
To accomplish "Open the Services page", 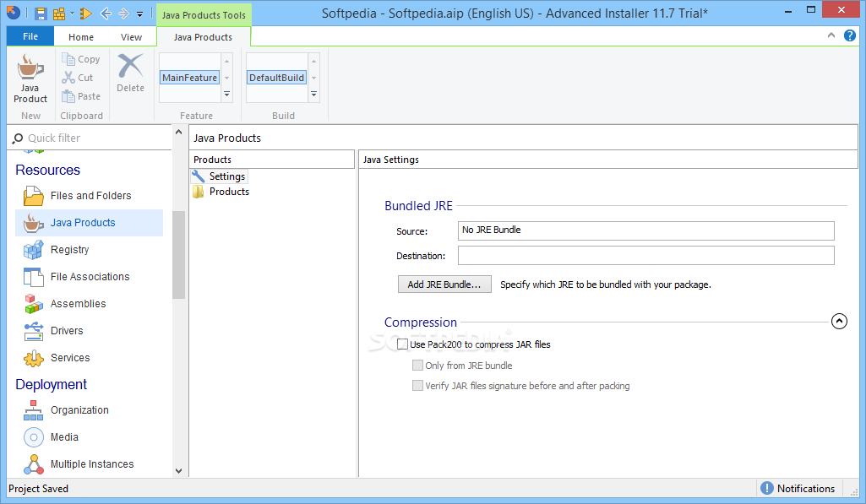I will click(x=90, y=358).
